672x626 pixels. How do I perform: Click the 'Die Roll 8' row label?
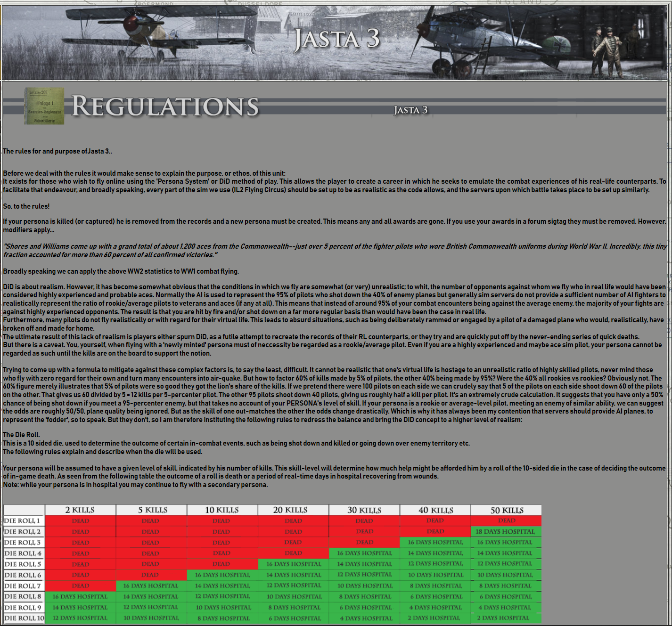[24, 596]
